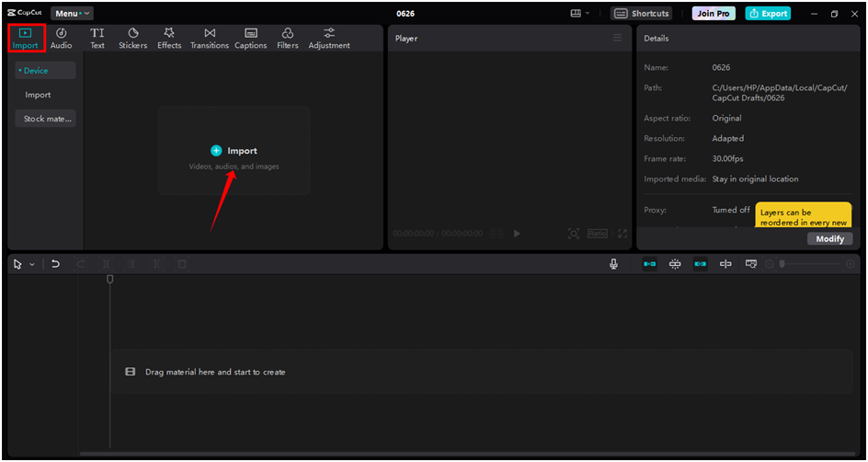
Task: Open the Effects tab
Action: click(169, 39)
